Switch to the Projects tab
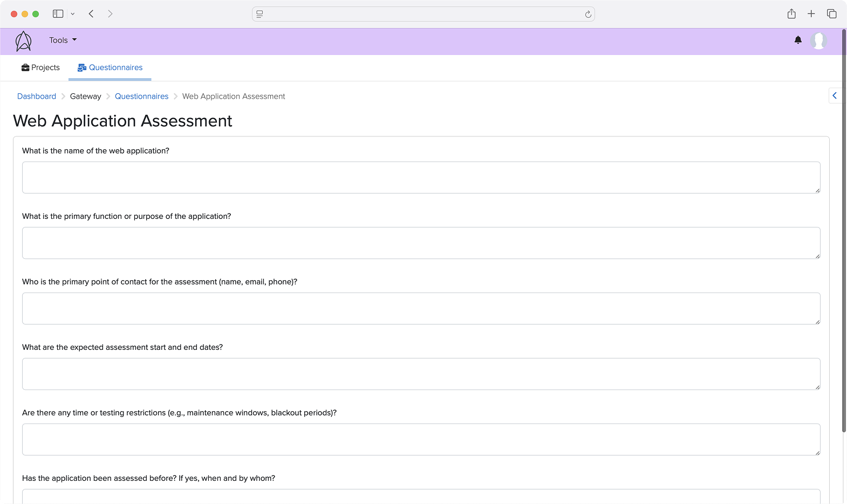Viewport: 847px width, 504px height. pyautogui.click(x=40, y=67)
